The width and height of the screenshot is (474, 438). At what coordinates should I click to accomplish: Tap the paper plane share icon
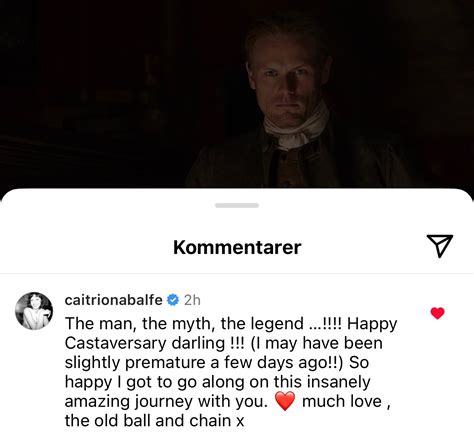(x=440, y=246)
